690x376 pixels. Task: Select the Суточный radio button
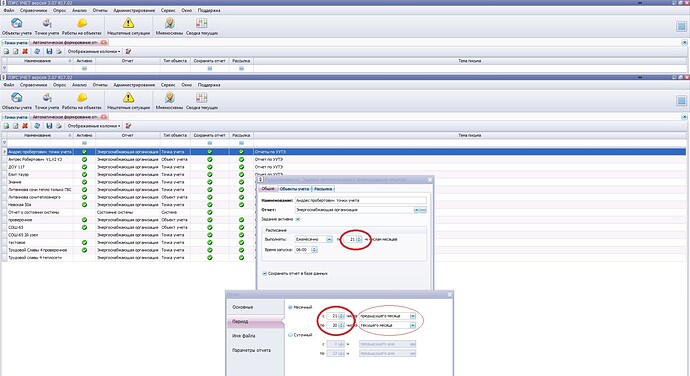point(290,335)
